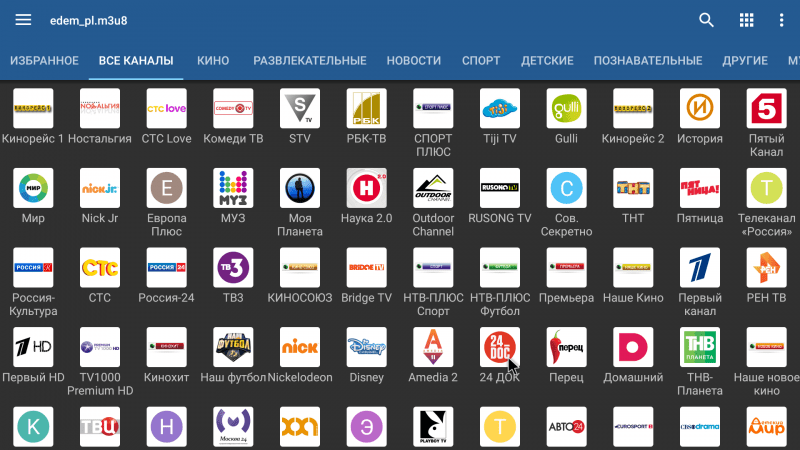This screenshot has width=800, height=450.
Task: Play the Россия-Культура channel
Action: [33, 267]
